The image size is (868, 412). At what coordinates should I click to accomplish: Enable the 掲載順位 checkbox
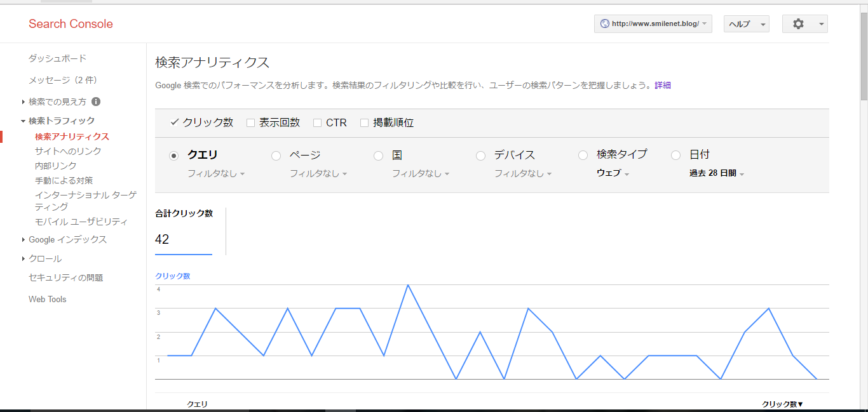coord(364,123)
